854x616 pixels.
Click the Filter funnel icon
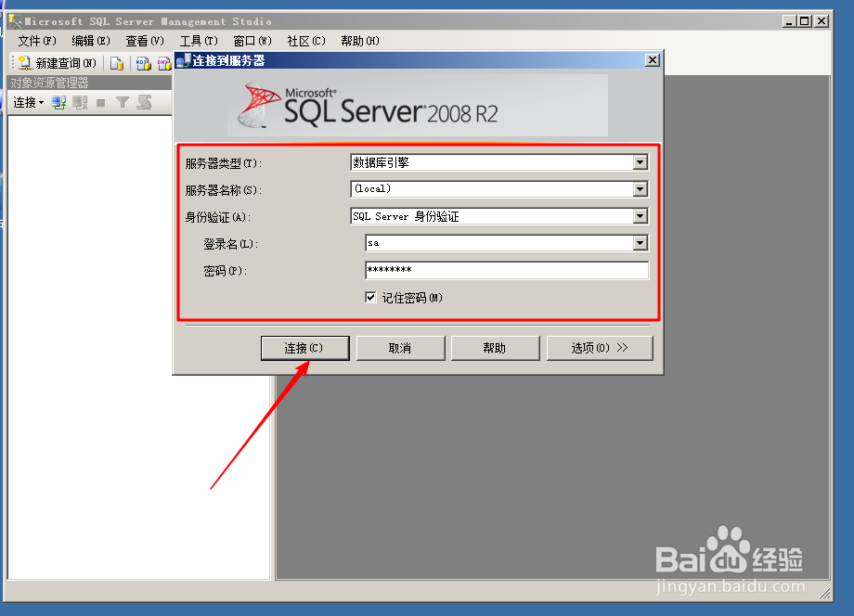(123, 102)
